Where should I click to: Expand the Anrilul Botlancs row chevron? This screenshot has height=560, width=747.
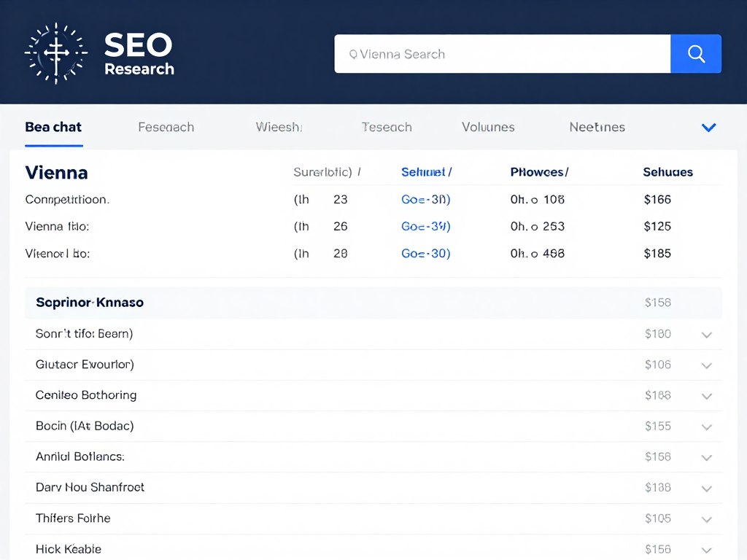(706, 458)
